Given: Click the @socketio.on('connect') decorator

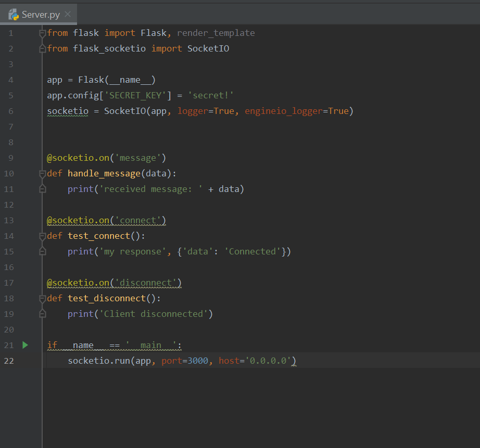Looking at the screenshot, I should coord(106,220).
